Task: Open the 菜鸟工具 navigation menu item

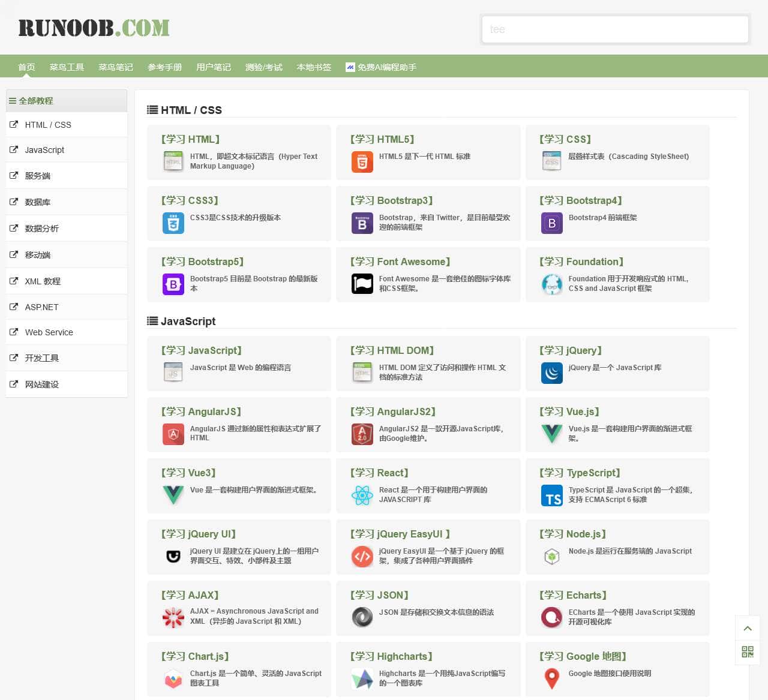Action: click(x=67, y=67)
